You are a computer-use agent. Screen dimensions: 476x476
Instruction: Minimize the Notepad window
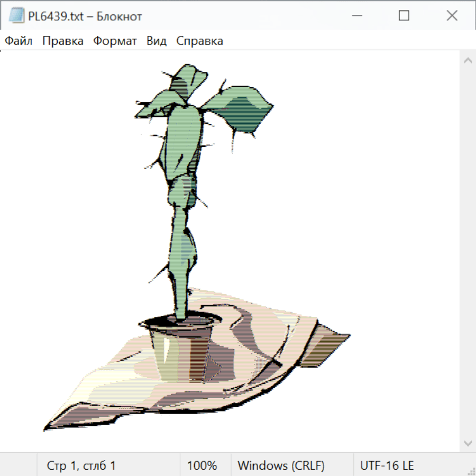click(x=356, y=16)
